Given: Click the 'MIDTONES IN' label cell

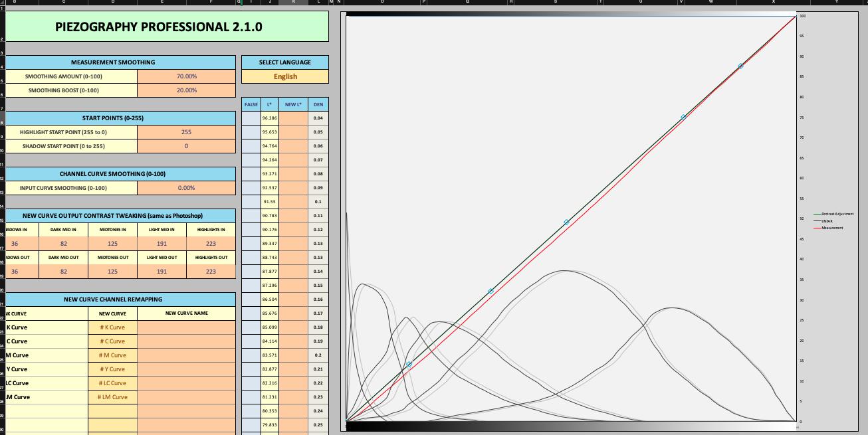Looking at the screenshot, I should (x=113, y=230).
